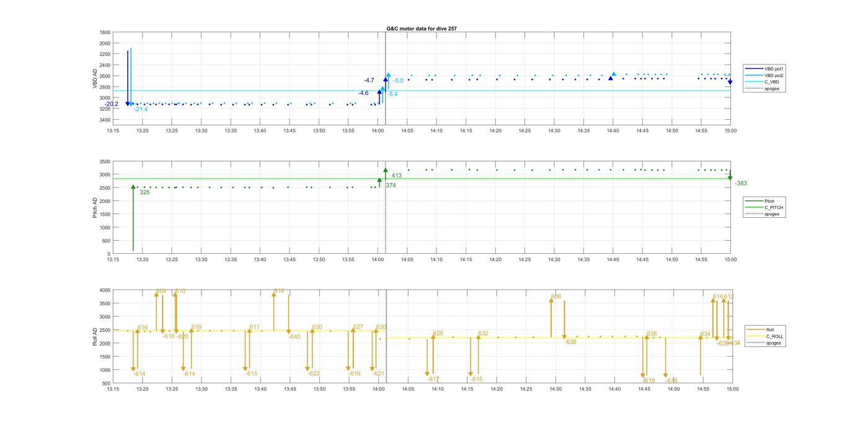Click the '1800' tick on the VBD axis
This screenshot has height=430, width=868.
click(105, 32)
